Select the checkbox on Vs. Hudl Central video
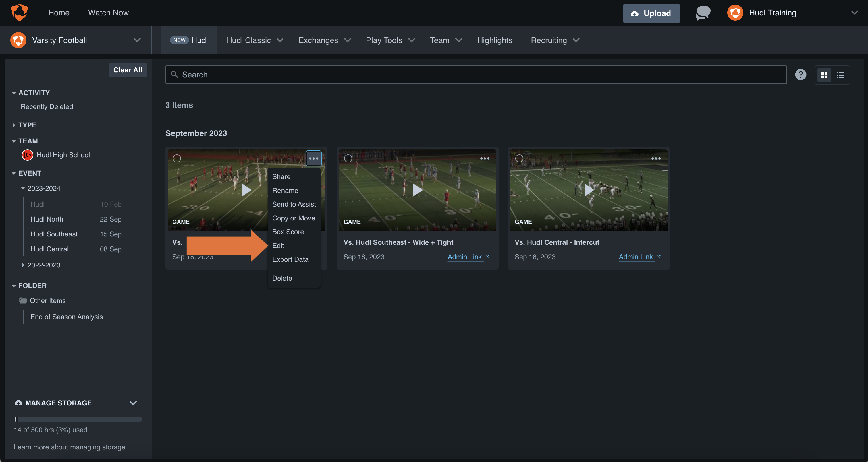868x462 pixels. tap(519, 158)
